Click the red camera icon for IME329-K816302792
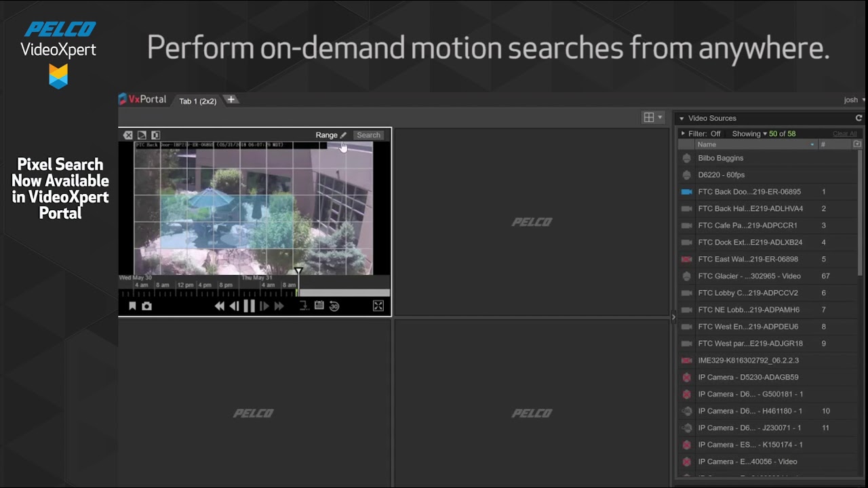 coord(686,361)
